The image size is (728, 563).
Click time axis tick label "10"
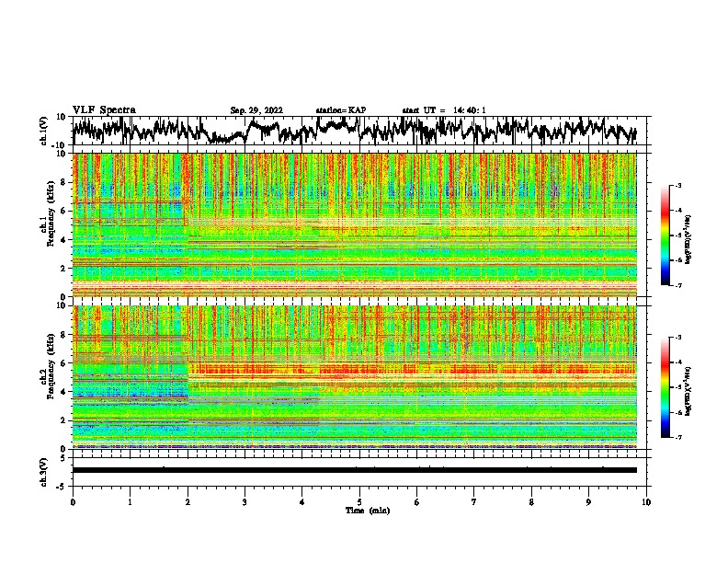646,502
